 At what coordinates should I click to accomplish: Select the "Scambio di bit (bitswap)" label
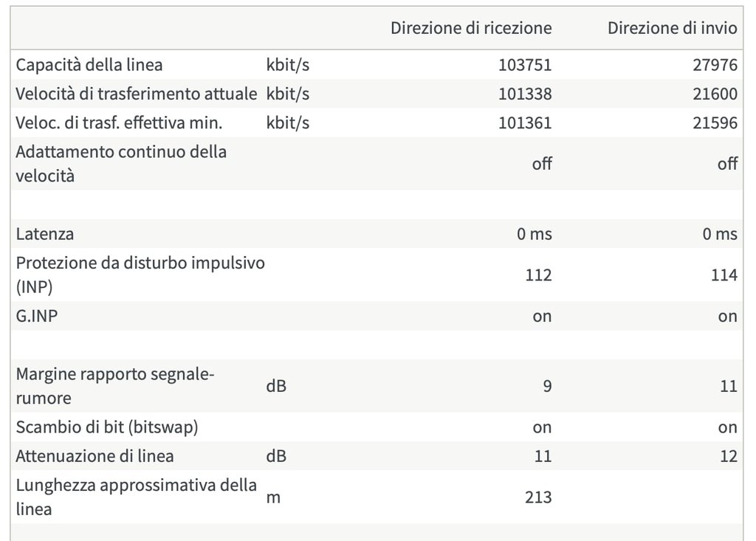(x=107, y=427)
